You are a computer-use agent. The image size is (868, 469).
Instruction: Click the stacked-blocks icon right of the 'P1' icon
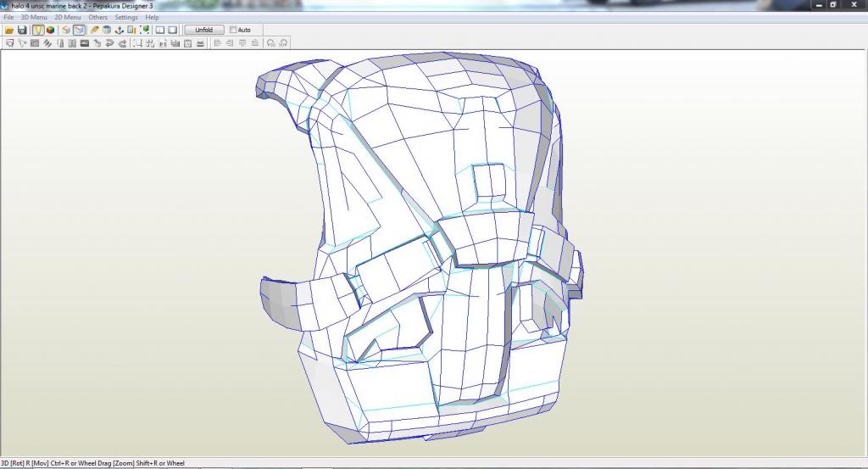click(175, 43)
